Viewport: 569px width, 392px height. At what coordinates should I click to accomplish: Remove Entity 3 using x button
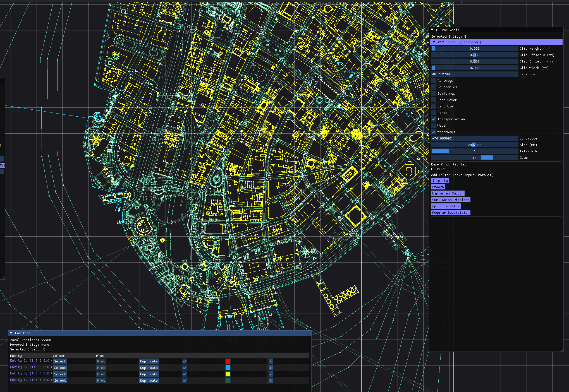(x=270, y=368)
